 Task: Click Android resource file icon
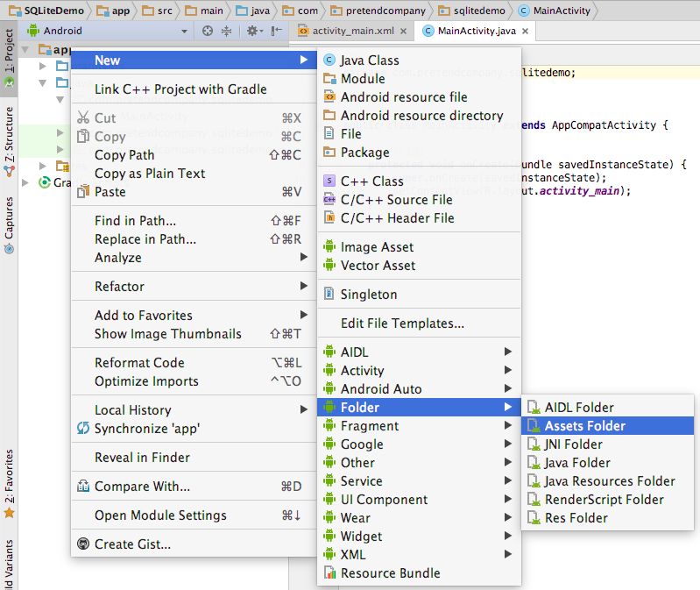[329, 97]
